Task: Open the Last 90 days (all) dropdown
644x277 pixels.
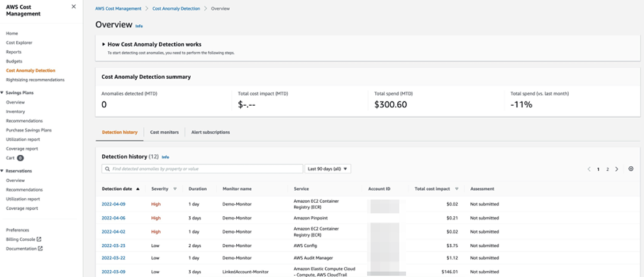Action: click(x=328, y=169)
